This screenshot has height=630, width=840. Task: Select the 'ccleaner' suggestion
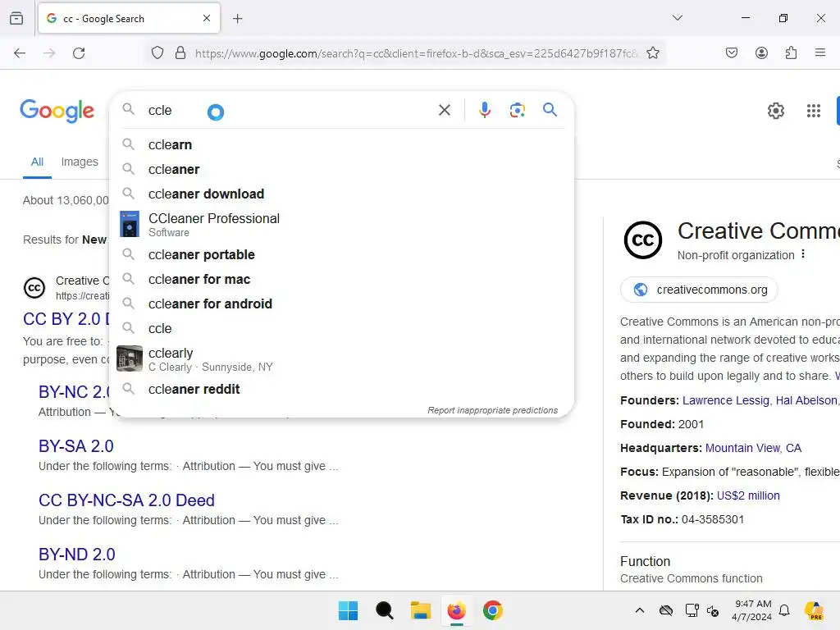[342, 169]
